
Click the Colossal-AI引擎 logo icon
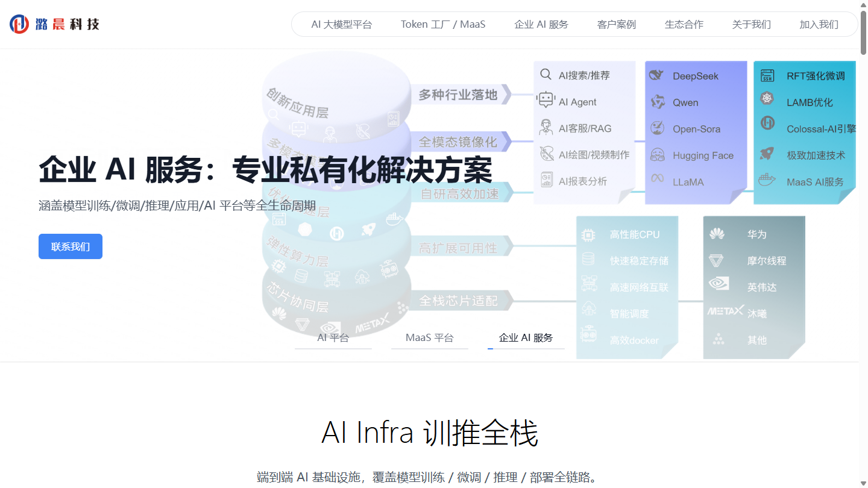(x=767, y=124)
